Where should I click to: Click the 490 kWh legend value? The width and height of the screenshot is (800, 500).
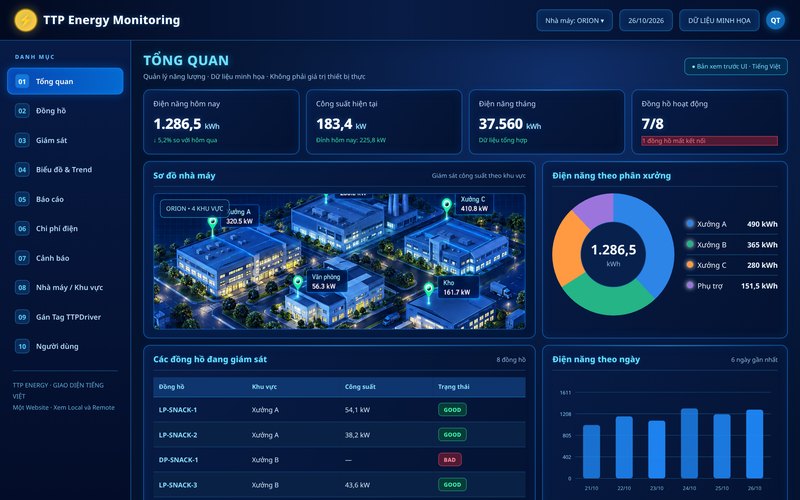[x=762, y=224]
